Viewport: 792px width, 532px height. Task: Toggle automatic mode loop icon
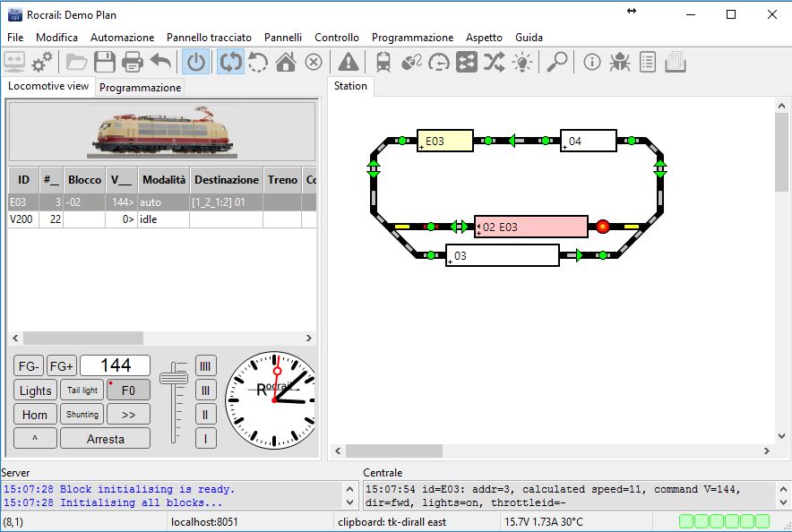point(230,63)
